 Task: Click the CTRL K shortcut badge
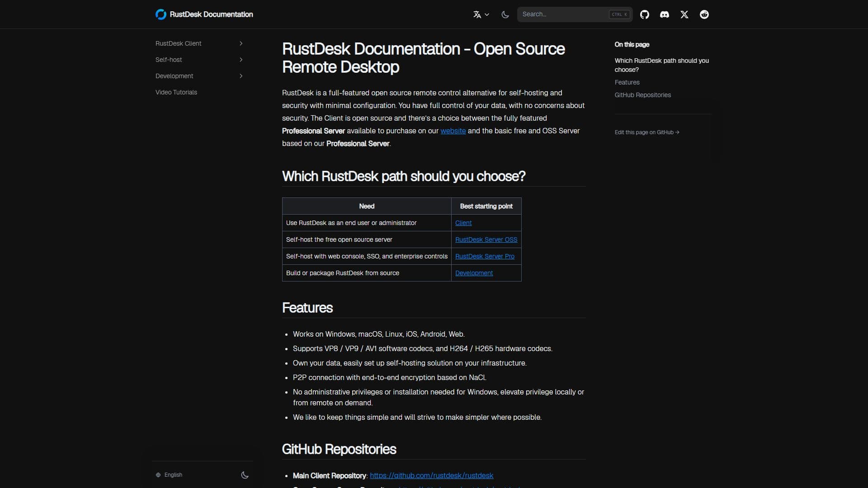[619, 14]
